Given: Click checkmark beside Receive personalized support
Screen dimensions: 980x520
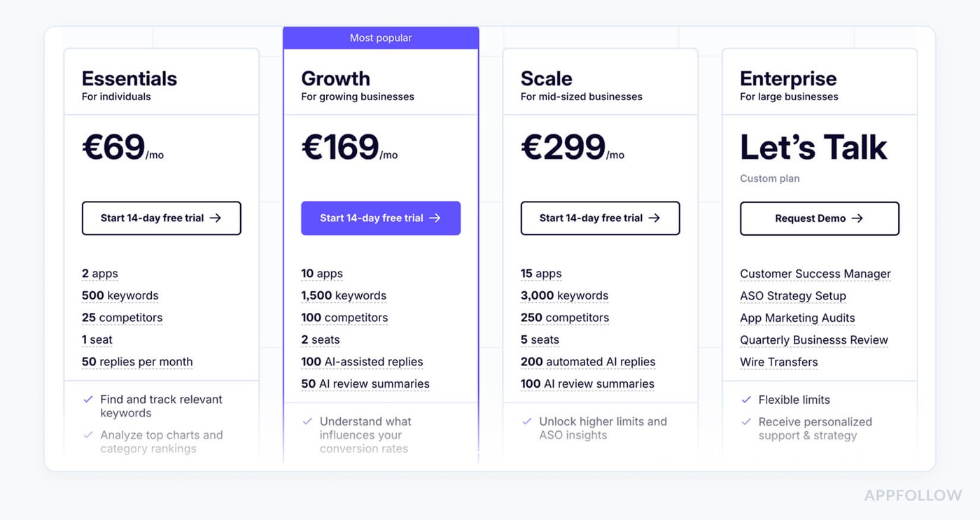Looking at the screenshot, I should click(746, 422).
